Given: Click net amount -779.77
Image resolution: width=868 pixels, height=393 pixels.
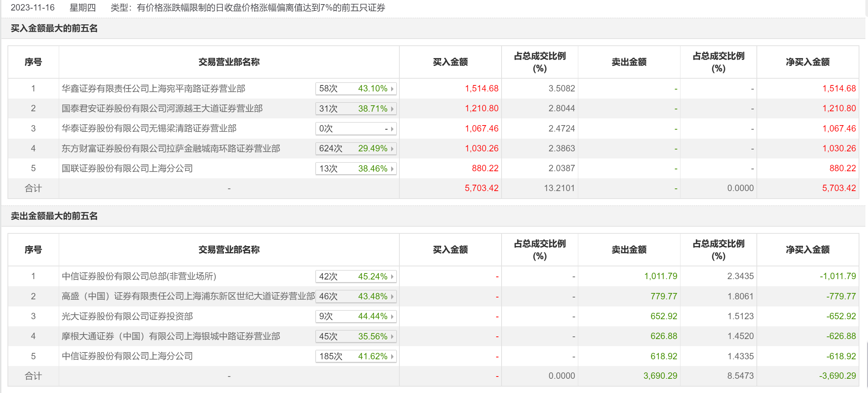Looking at the screenshot, I should tap(841, 296).
